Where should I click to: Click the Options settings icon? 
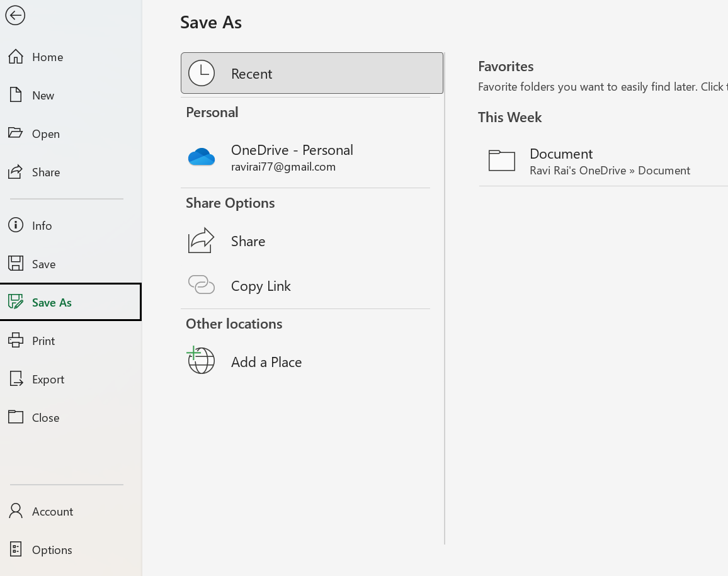[16, 549]
